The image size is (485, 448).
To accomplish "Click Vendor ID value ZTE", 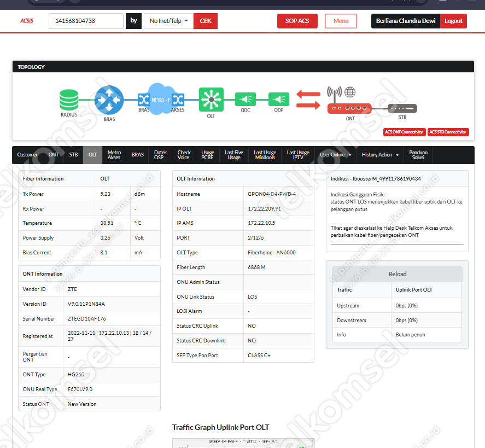I will (72, 289).
